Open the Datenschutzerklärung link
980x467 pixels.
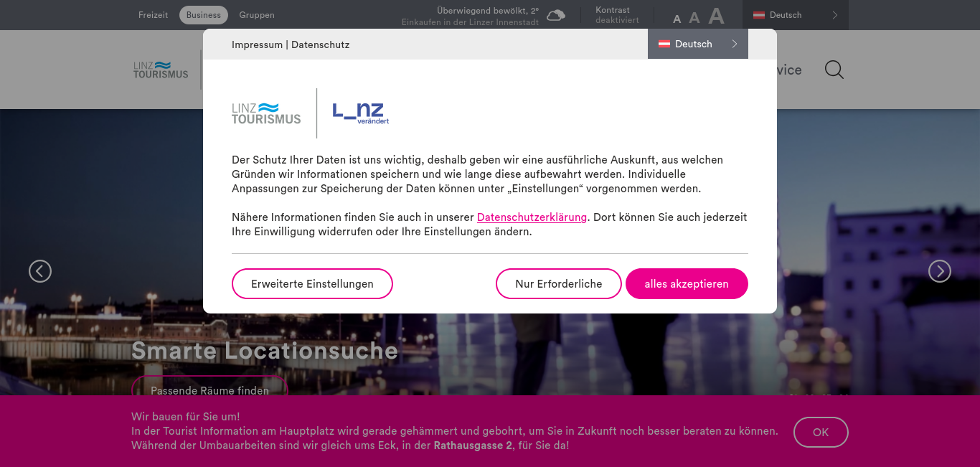532,217
